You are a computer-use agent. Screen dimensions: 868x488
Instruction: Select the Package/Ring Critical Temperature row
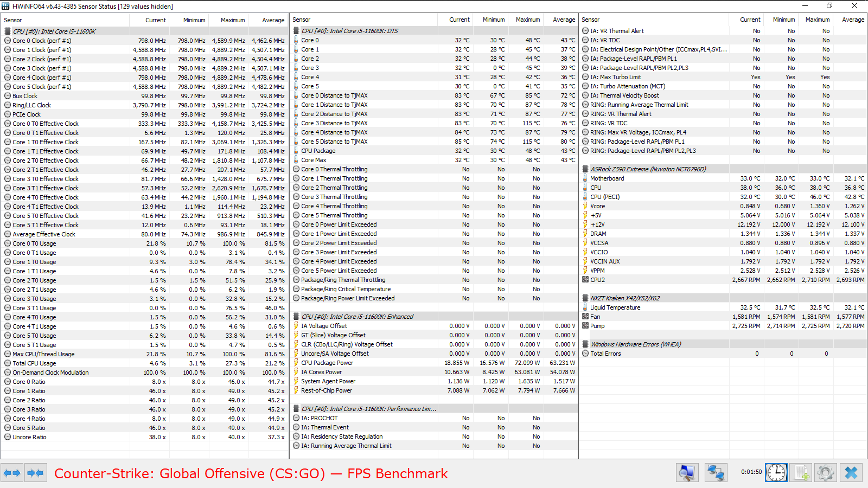pos(433,289)
